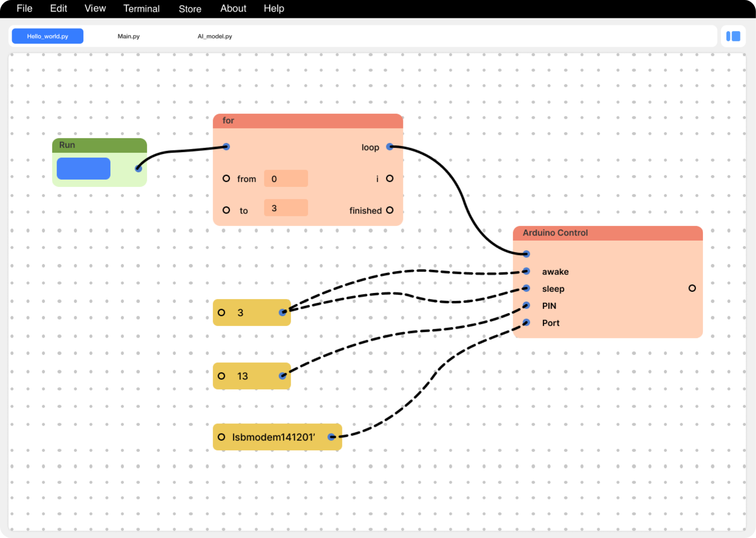Image resolution: width=756 pixels, height=538 pixels.
Task: Click Arduino Control execution input port
Action: pos(526,254)
